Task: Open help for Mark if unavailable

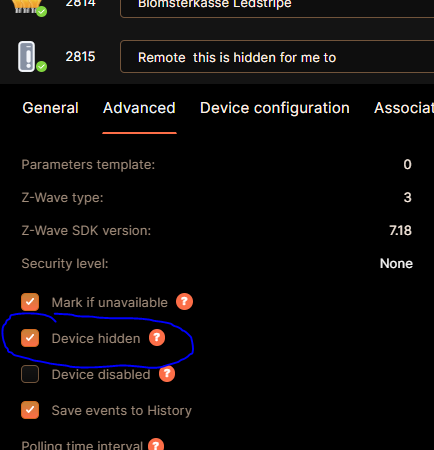Action: [184, 302]
